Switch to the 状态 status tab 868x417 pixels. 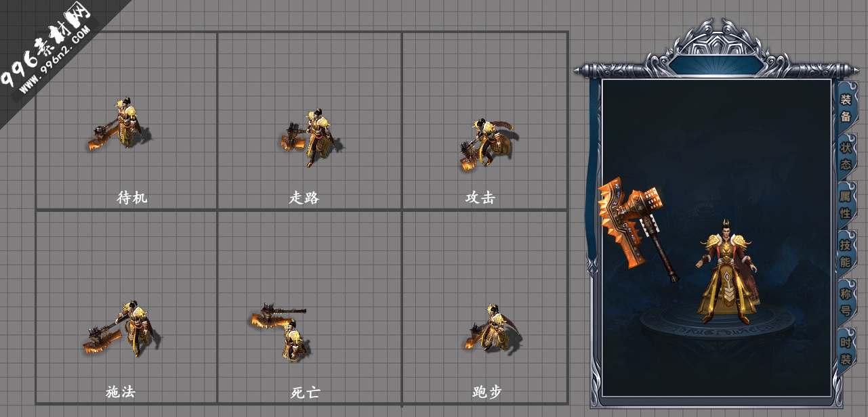click(x=846, y=156)
